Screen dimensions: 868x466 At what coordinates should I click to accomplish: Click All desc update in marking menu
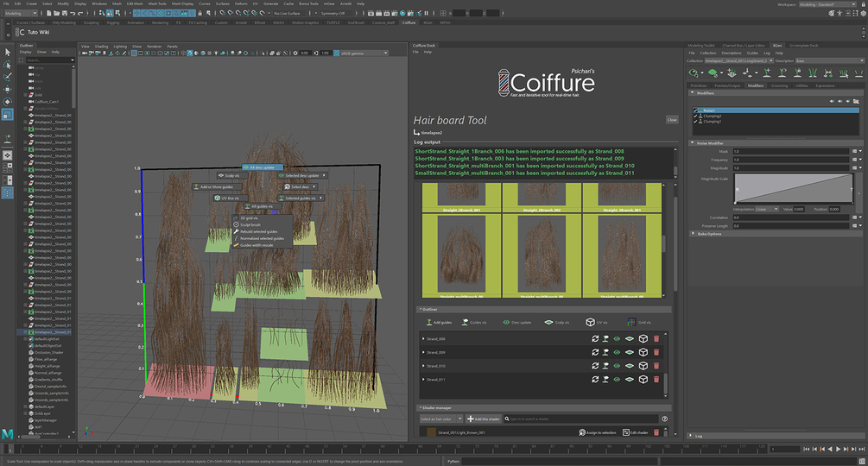pos(262,167)
